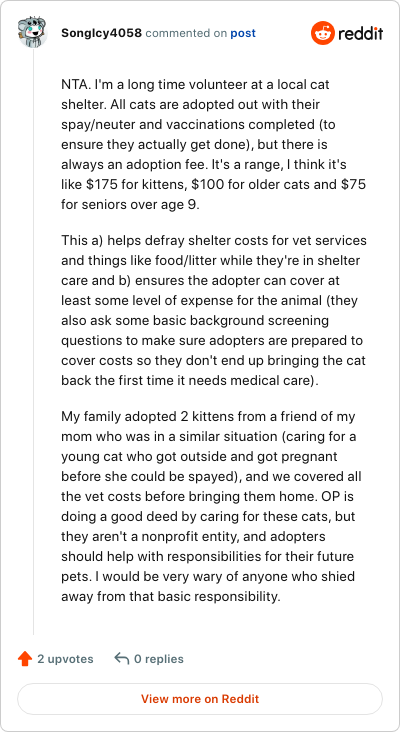Click the orange Reddit Snoo logo
The width and height of the screenshot is (400, 732).
pos(323,33)
